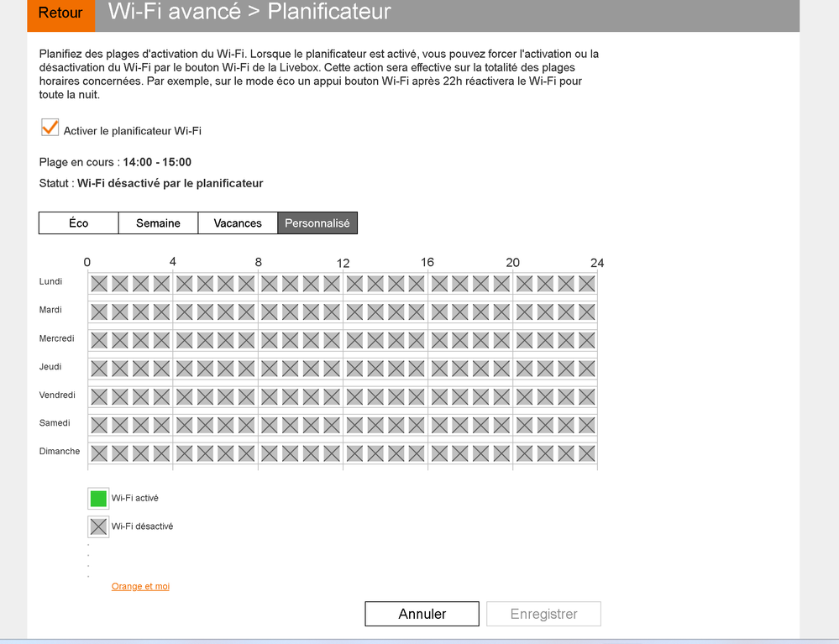Toggle the Dimanche 23h–24h Wi-Fi slot
839x644 pixels.
point(586,453)
